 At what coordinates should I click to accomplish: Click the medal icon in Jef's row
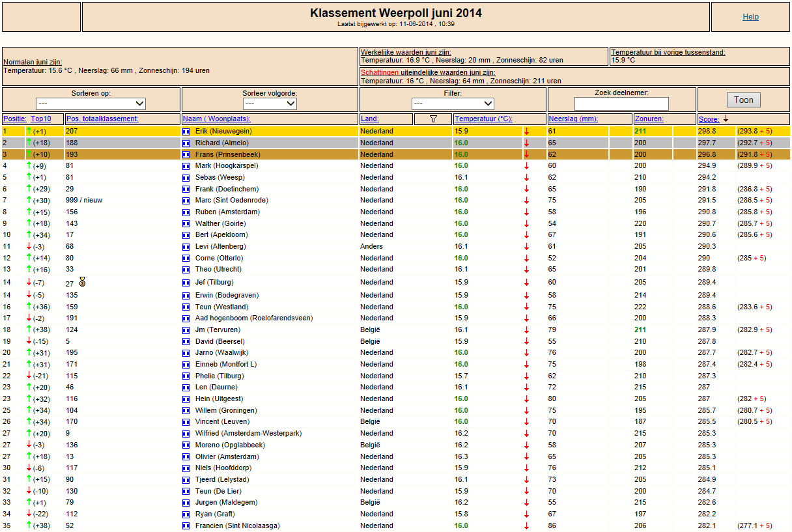coord(82,282)
